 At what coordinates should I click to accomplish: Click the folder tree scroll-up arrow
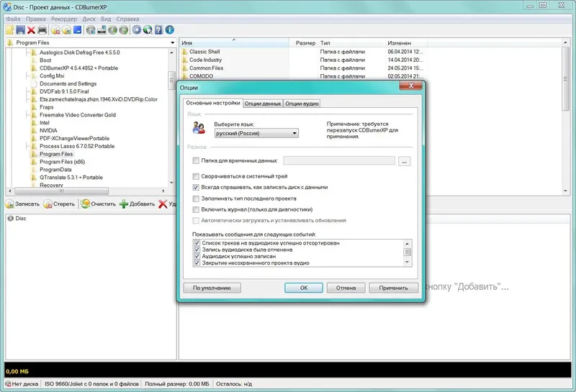pos(171,53)
